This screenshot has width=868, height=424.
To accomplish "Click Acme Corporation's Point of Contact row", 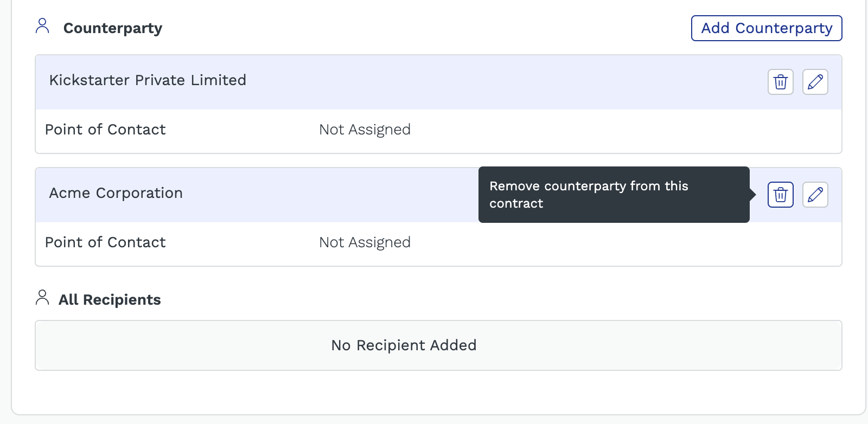I will tap(438, 243).
